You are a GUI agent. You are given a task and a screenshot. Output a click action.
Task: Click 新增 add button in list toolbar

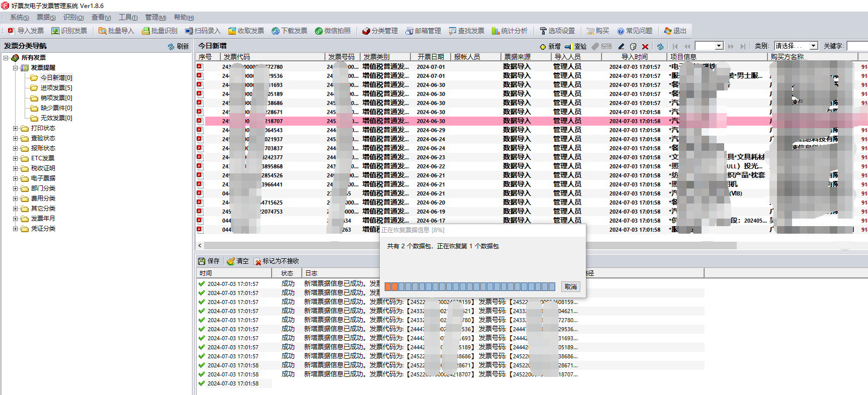tap(550, 46)
